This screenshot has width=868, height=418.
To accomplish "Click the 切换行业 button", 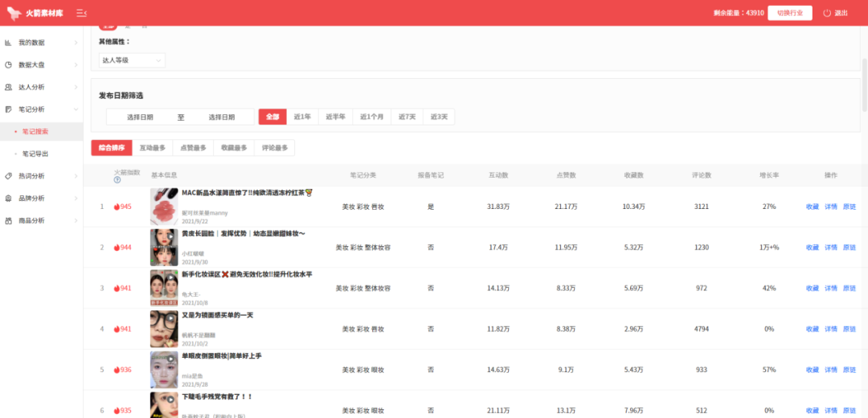I will pyautogui.click(x=789, y=13).
